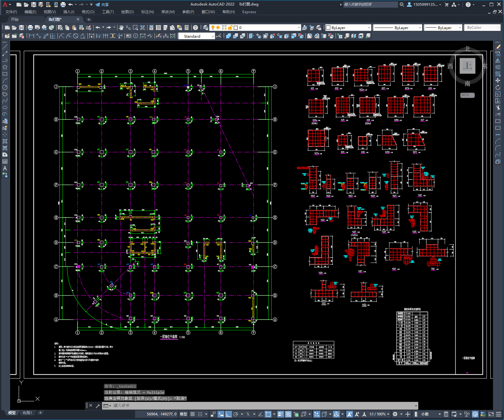Click the Layer Properties manager icon

pos(206,28)
